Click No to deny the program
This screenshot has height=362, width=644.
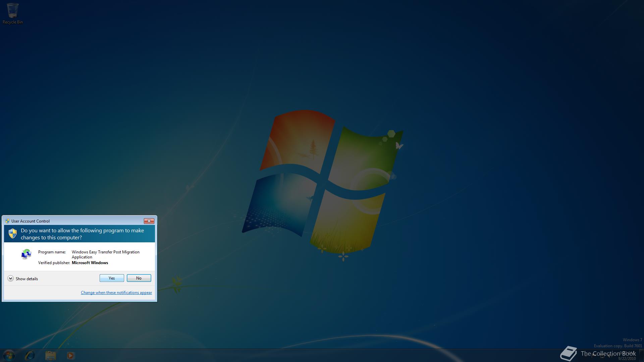tap(139, 278)
